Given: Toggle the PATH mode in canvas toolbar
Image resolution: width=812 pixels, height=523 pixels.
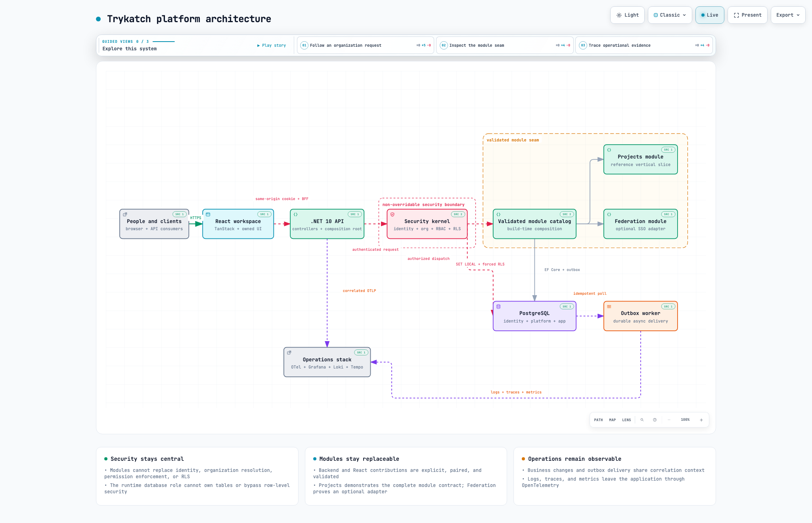Looking at the screenshot, I should coord(598,420).
